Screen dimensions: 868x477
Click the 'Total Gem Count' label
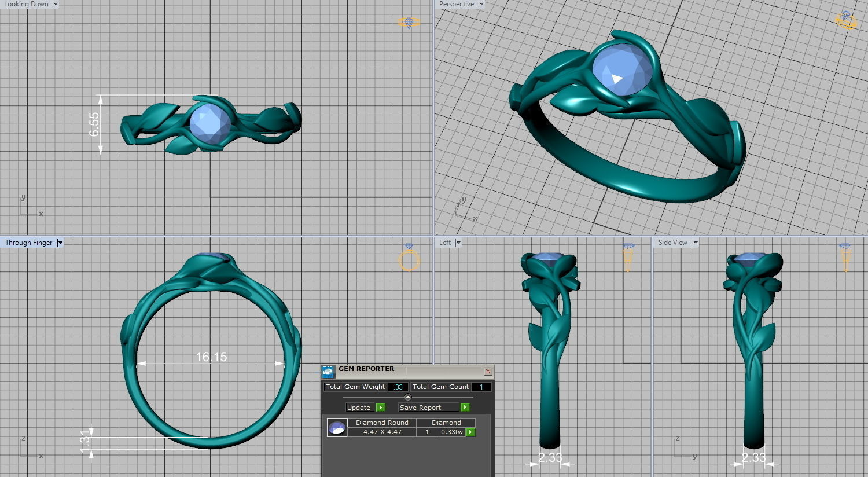point(440,387)
